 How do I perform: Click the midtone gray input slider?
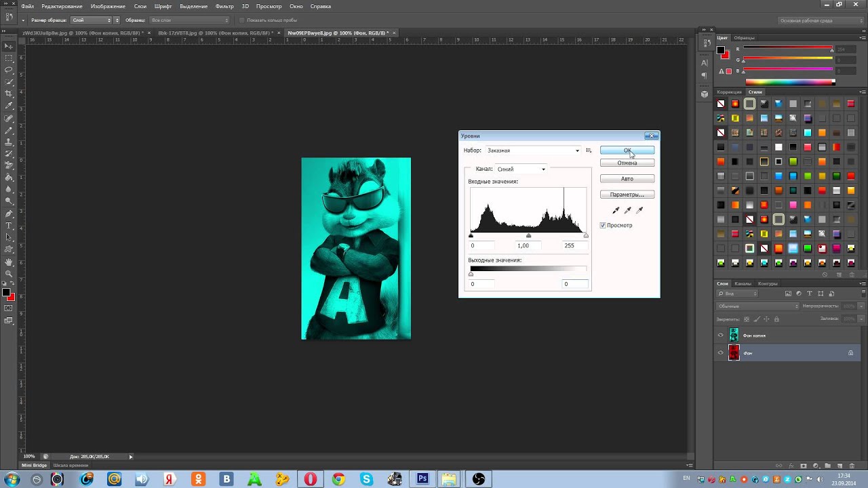[x=528, y=235]
